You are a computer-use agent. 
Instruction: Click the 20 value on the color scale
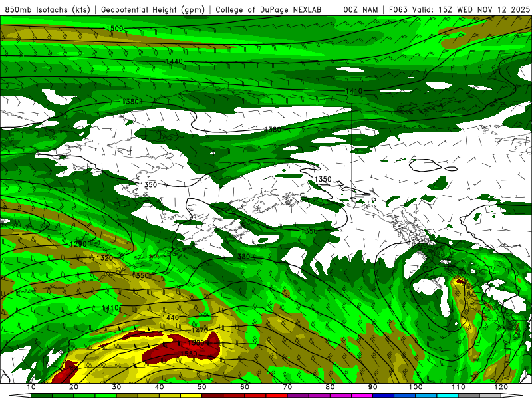(x=74, y=387)
